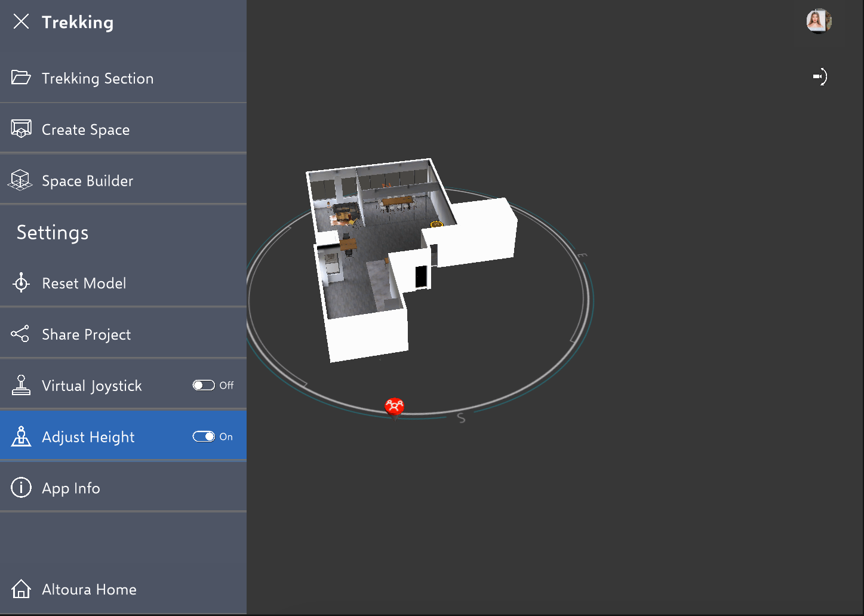Image resolution: width=864 pixels, height=616 pixels.
Task: Click the App Info circle icon
Action: [x=21, y=488]
